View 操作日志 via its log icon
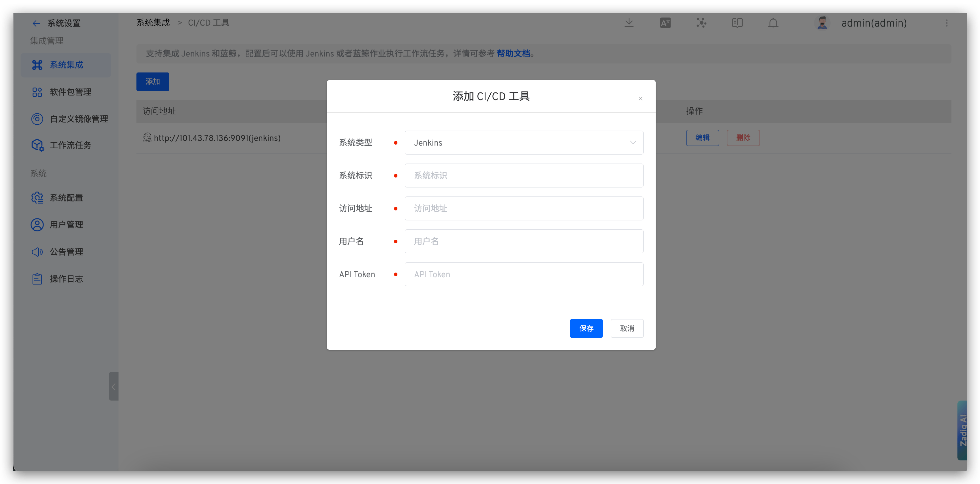The image size is (980, 484). (x=37, y=278)
